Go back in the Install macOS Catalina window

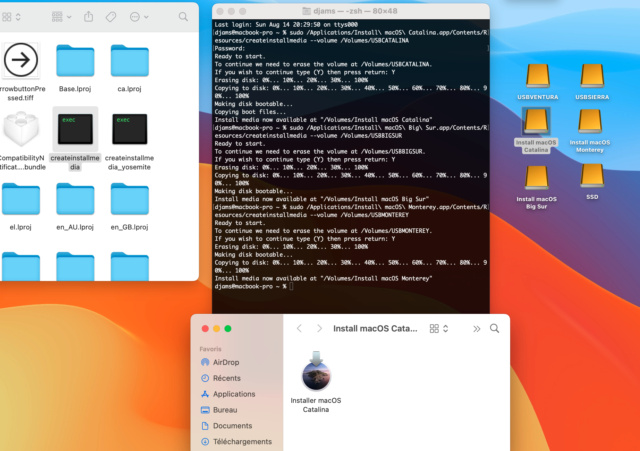coord(299,329)
